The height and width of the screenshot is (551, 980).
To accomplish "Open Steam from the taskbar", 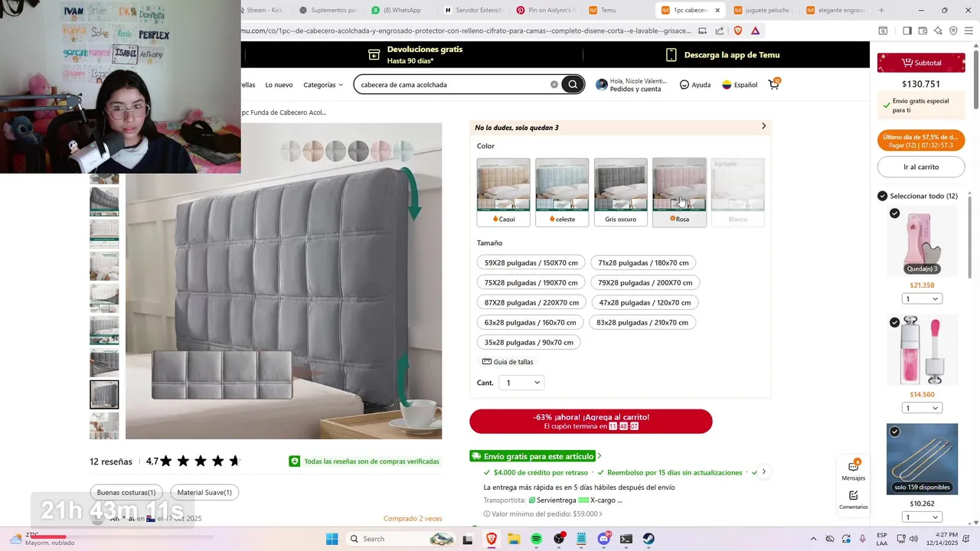I will (x=648, y=539).
